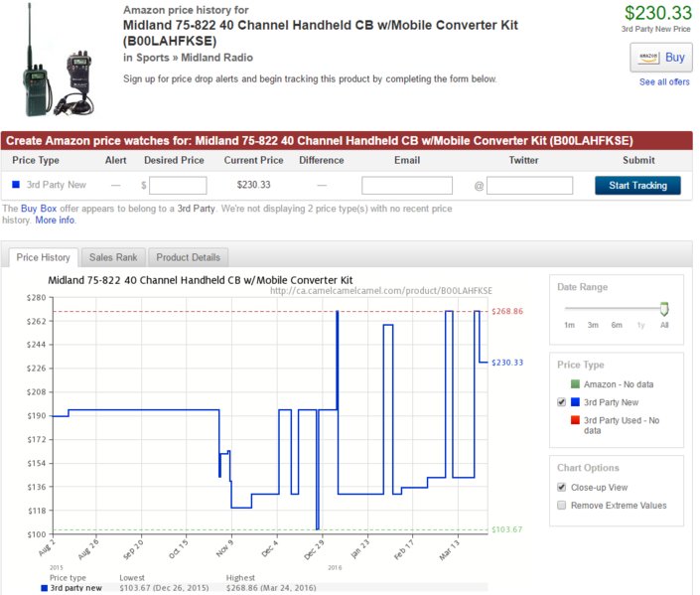700x595 pixels.
Task: Click the Midland CB radio product image
Action: (x=58, y=62)
